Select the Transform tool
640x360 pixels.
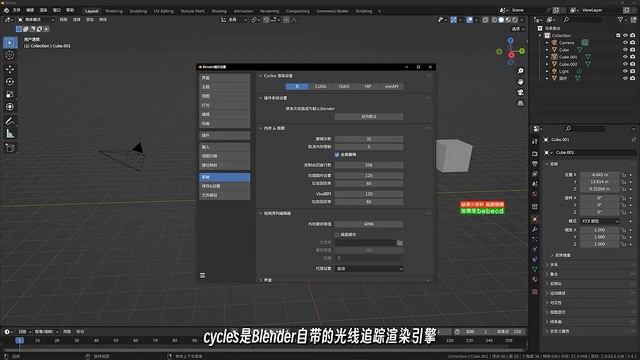pos(10,107)
